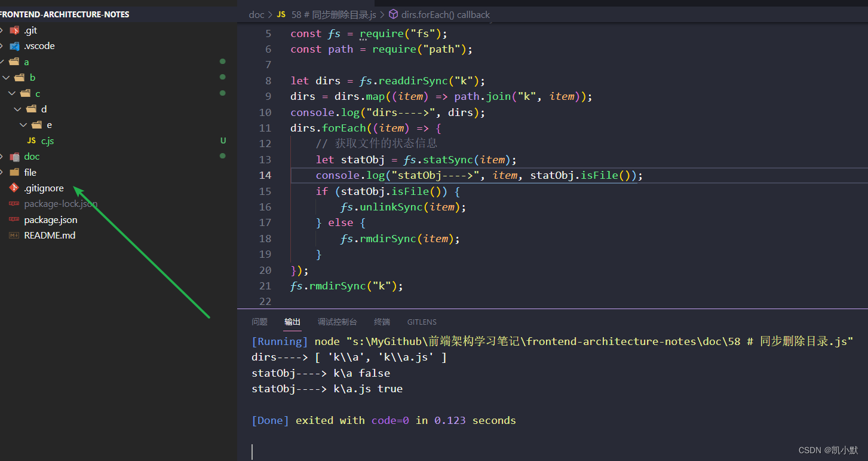Click the let statObj = fs.statSync line
This screenshot has width=868, height=461.
[x=416, y=160]
